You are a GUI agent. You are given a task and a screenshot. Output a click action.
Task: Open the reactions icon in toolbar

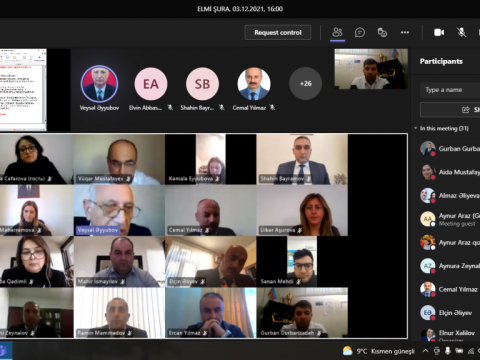(382, 32)
